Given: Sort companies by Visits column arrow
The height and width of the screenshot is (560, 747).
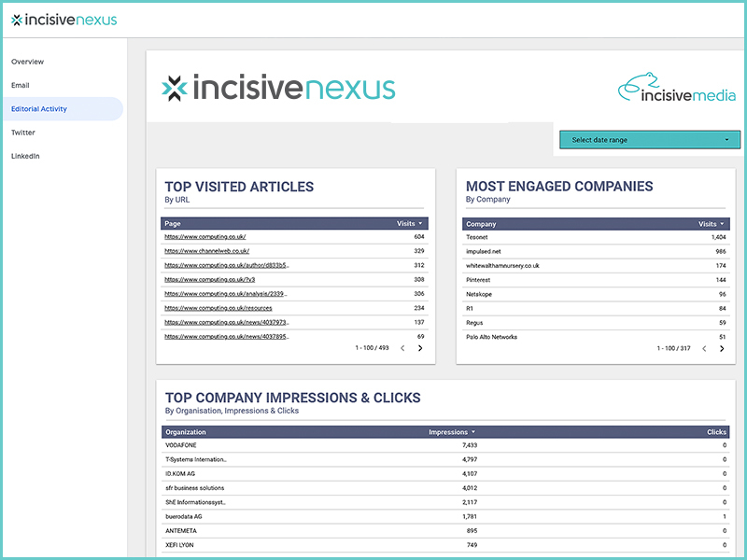Looking at the screenshot, I should pos(722,224).
